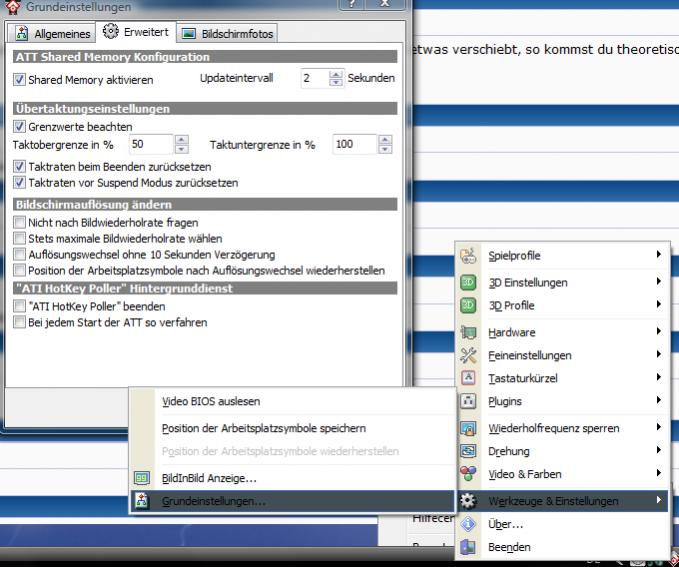
Task: Choose Position der Arbeitsplatzsymbole speichern
Action: click(292, 428)
